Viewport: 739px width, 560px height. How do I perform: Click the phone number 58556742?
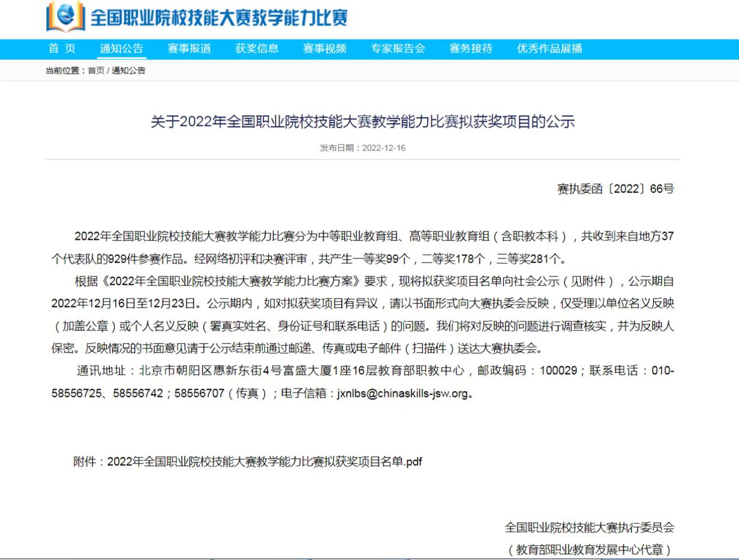pyautogui.click(x=138, y=394)
